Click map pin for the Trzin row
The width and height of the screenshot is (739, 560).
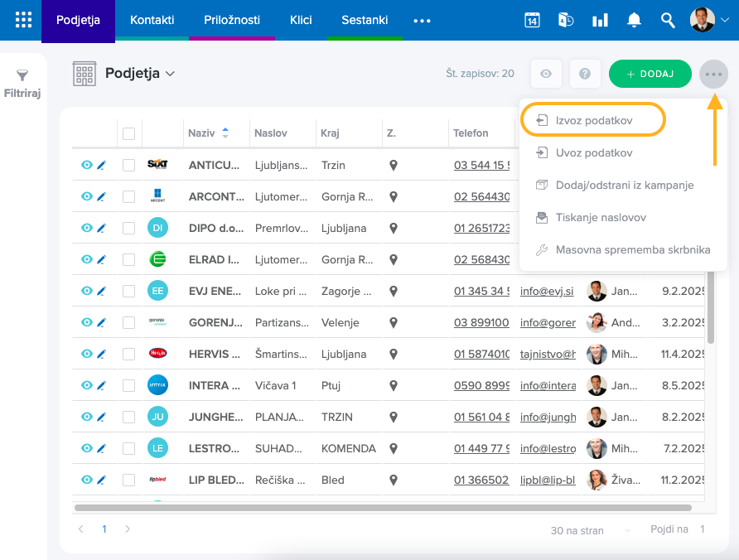[x=394, y=165]
